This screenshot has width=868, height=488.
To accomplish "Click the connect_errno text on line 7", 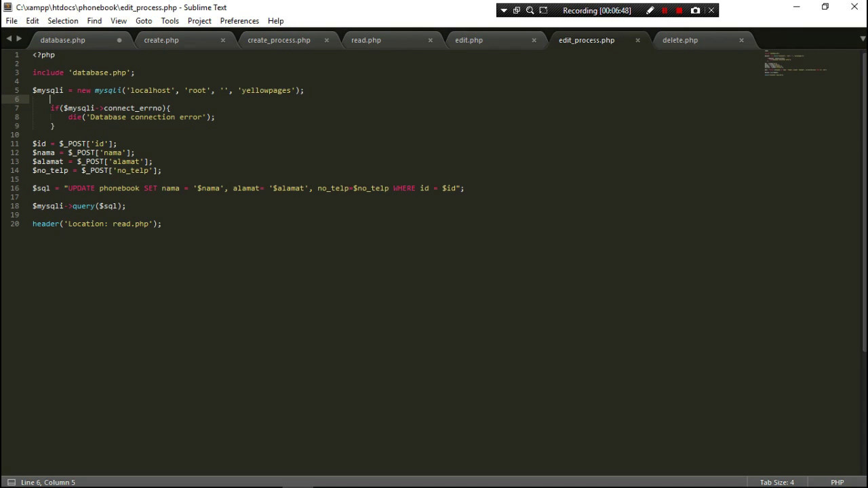I will [x=132, y=108].
